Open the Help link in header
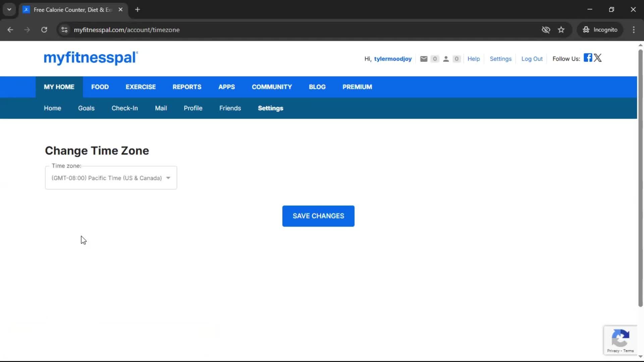The image size is (644, 362). point(474,59)
